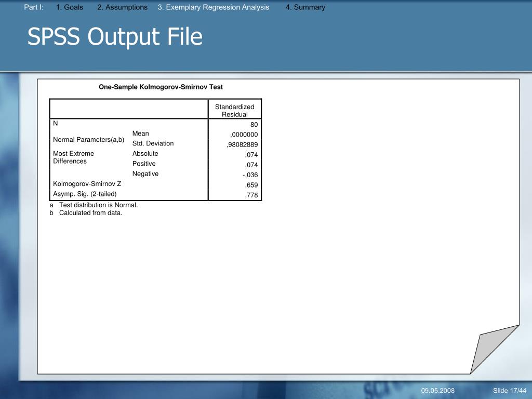Select the N value 80
Screen dimensions: 532x399
pos(254,125)
